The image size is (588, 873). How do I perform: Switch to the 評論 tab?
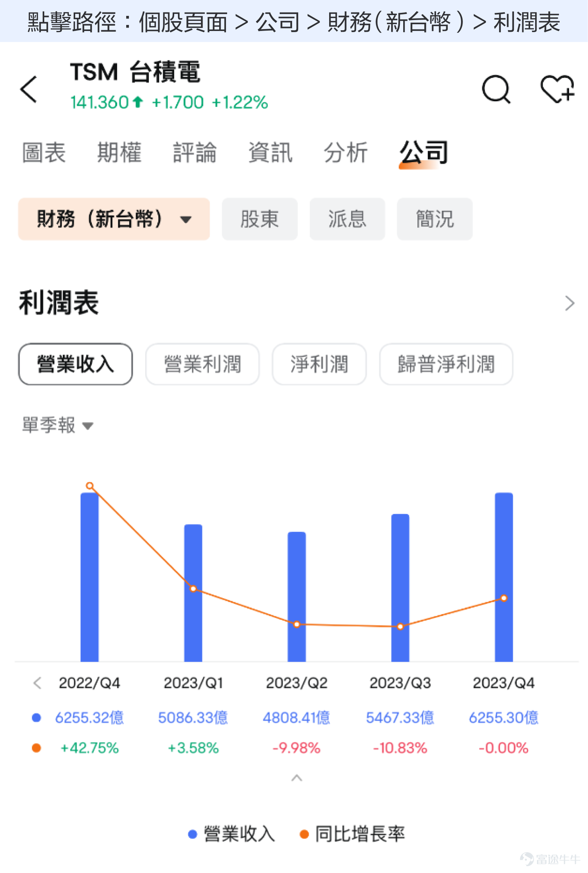point(195,153)
